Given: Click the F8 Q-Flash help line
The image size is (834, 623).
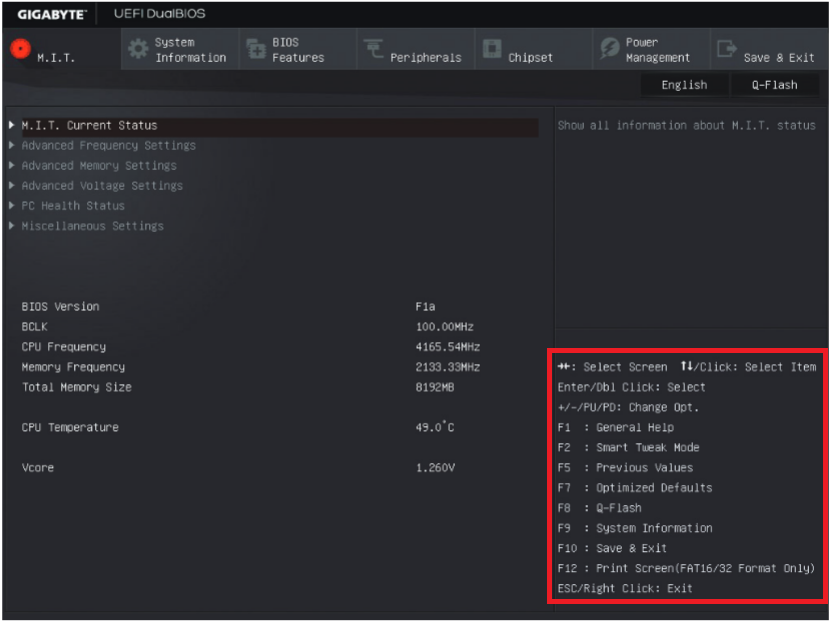Looking at the screenshot, I should click(x=599, y=508).
